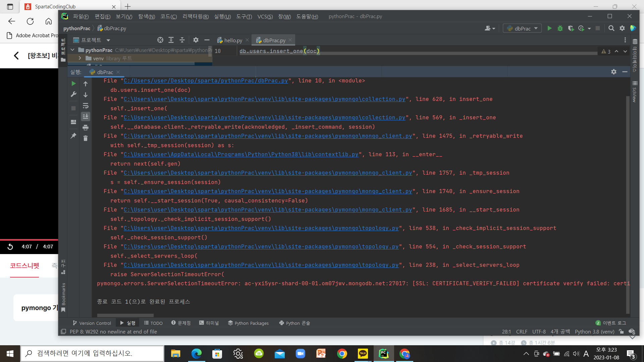644x362 pixels.
Task: Hide the run panel minus icon
Action: 625,72
